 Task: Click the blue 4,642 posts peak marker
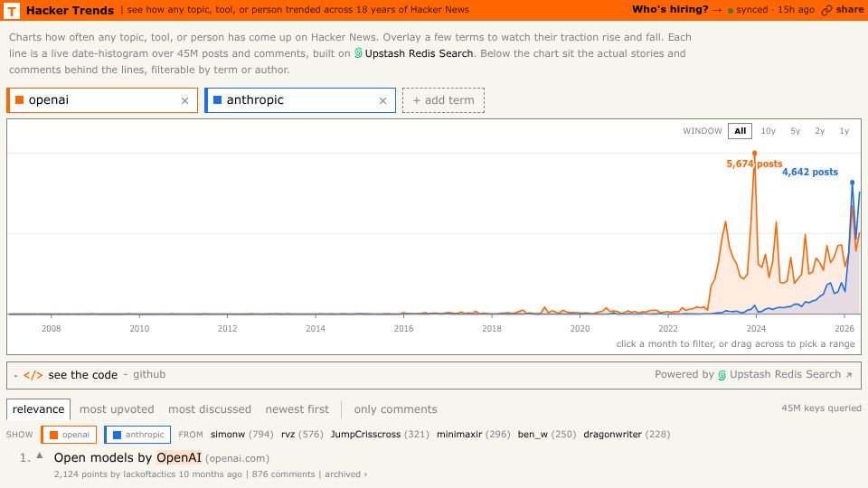(x=852, y=182)
